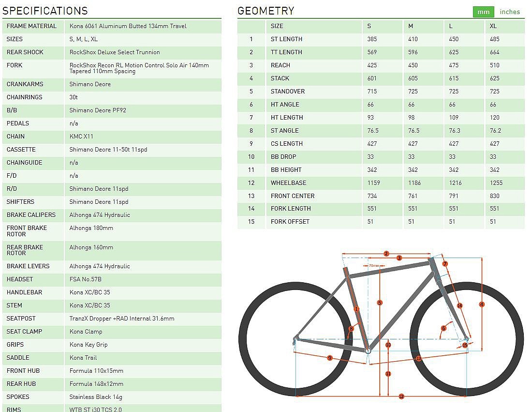
Task: Click the number 12 wheelbase marker on diagram
Action: pyautogui.click(x=401, y=397)
